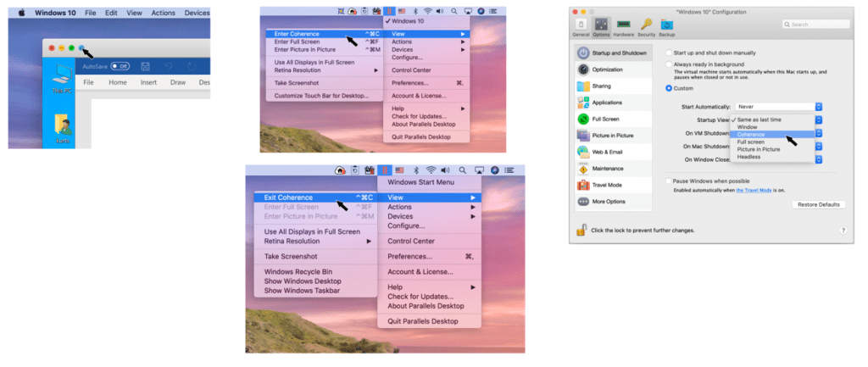The width and height of the screenshot is (868, 367).
Task: Follow the Travel Mode link
Action: click(x=754, y=190)
